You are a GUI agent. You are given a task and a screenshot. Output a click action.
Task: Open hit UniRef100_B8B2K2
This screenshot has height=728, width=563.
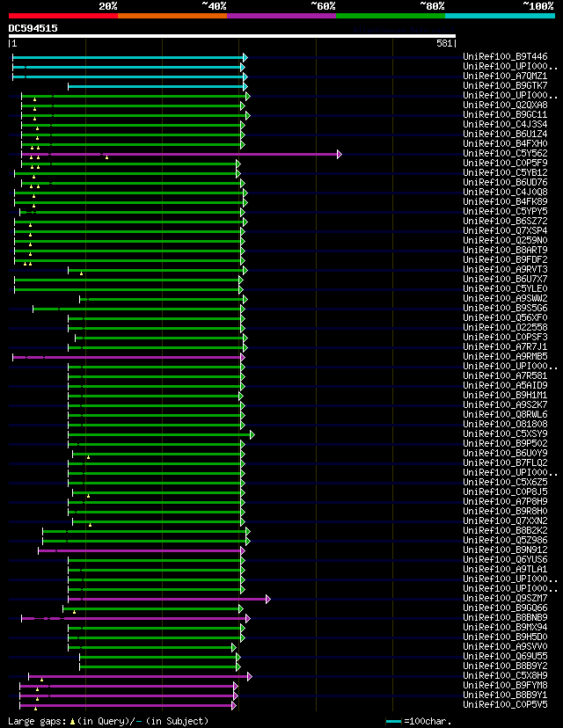(x=505, y=530)
